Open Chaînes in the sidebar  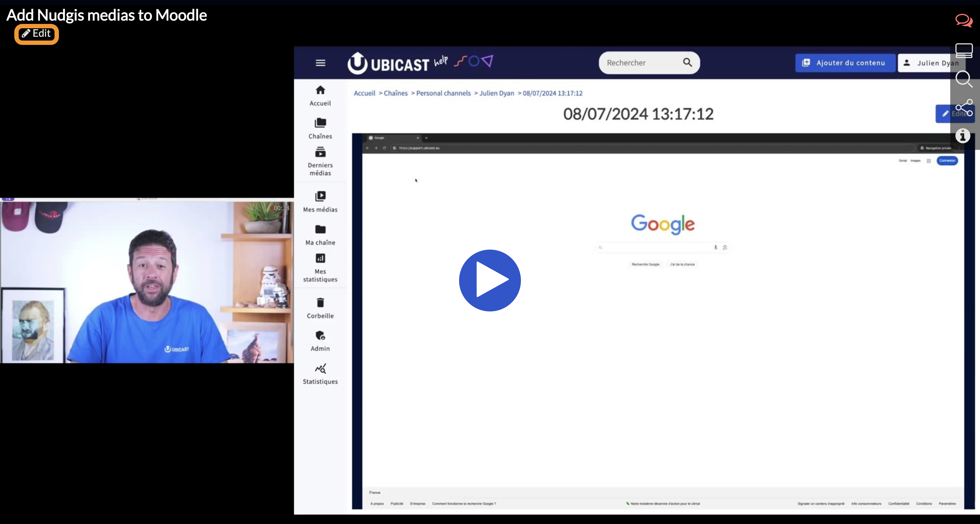click(320, 129)
